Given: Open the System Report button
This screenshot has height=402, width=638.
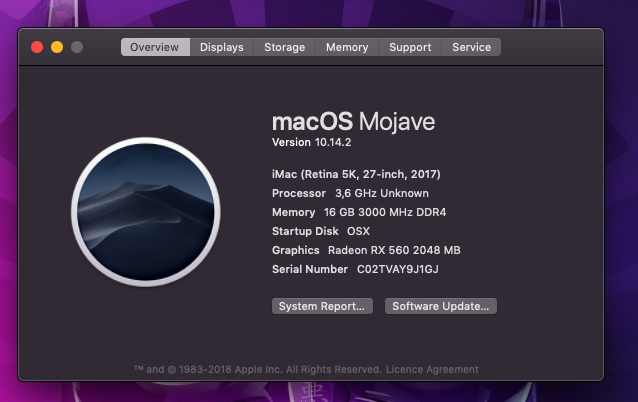Looking at the screenshot, I should [x=323, y=306].
